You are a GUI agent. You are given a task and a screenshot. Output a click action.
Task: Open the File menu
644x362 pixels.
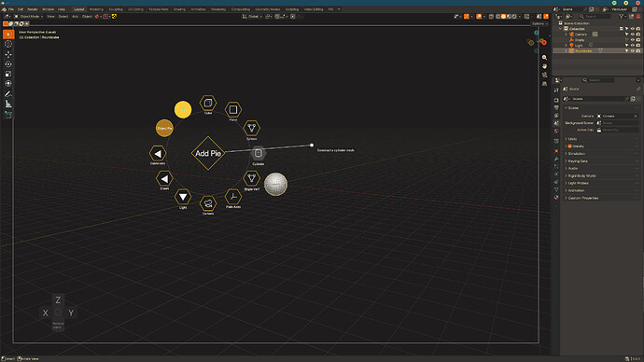tap(11, 9)
